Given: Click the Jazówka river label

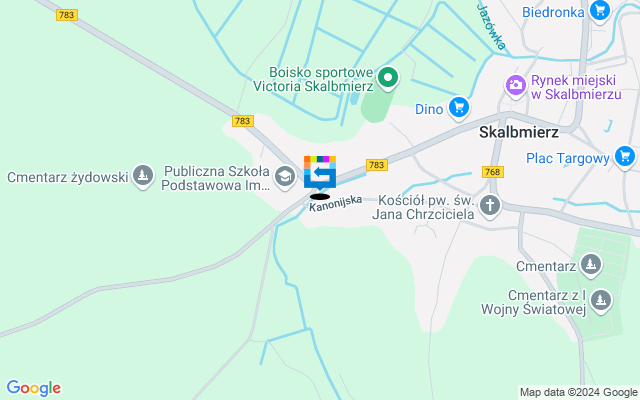Looking at the screenshot, I should (x=492, y=27).
